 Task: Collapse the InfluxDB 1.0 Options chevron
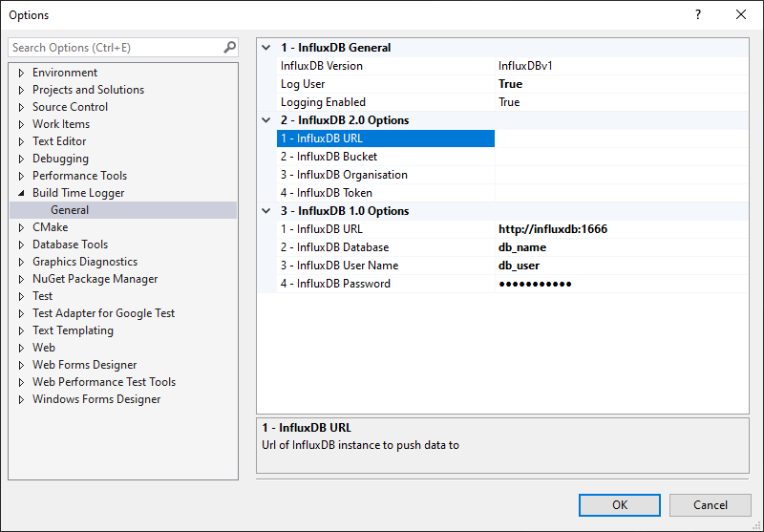click(x=266, y=211)
